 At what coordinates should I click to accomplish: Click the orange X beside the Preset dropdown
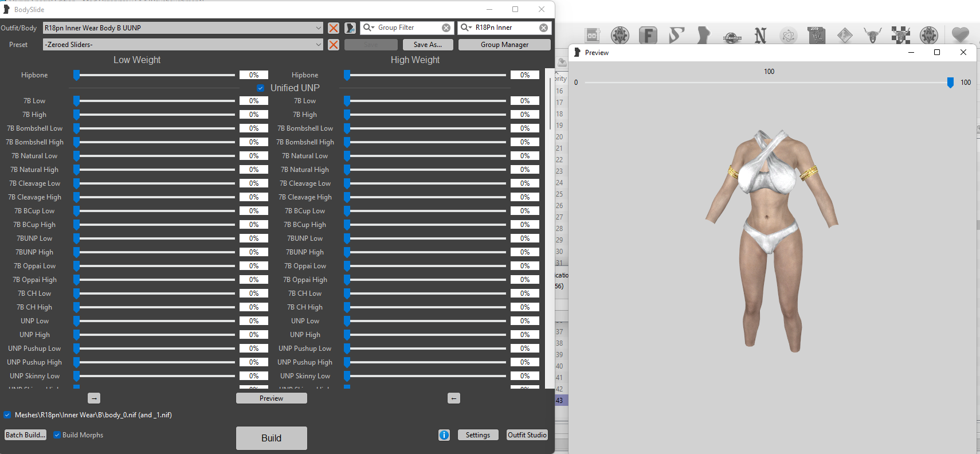[x=334, y=45]
